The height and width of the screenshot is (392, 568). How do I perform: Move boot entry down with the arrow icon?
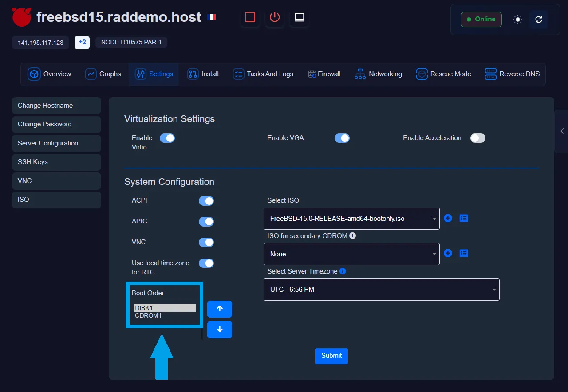pyautogui.click(x=219, y=329)
